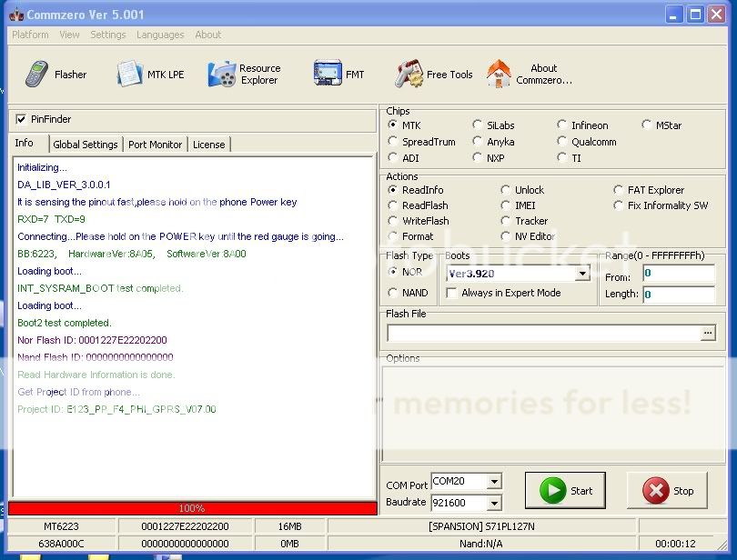Select the SpreadTrum chip radio button
Viewport: 737px width, 560px height.
(393, 142)
